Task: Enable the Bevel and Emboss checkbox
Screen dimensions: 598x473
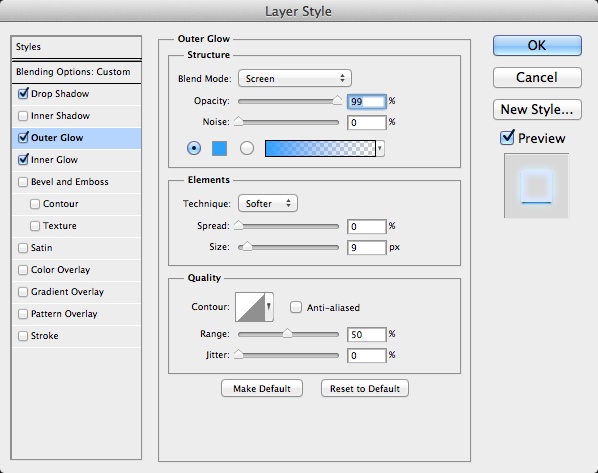Action: click(x=23, y=182)
